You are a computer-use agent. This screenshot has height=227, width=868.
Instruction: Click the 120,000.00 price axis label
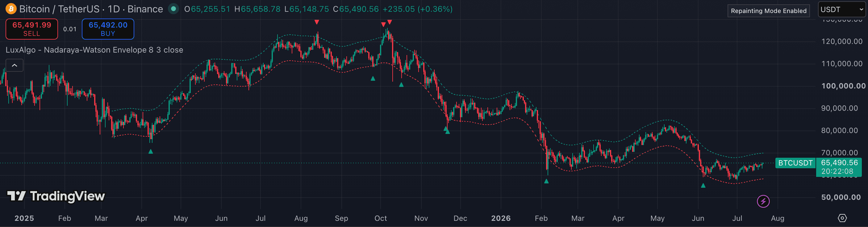(842, 41)
